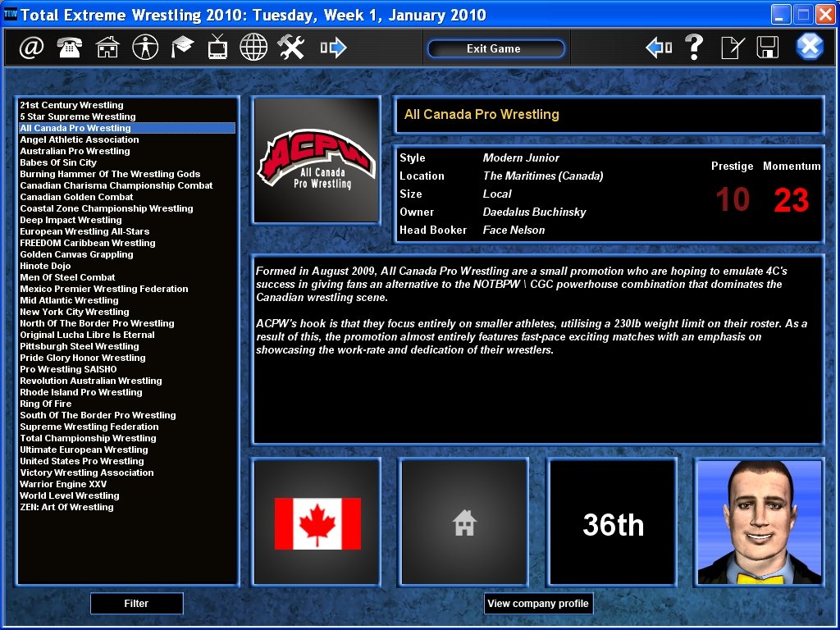Image resolution: width=840 pixels, height=630 pixels.
Task: Open help with the question mark icon
Action: point(694,47)
